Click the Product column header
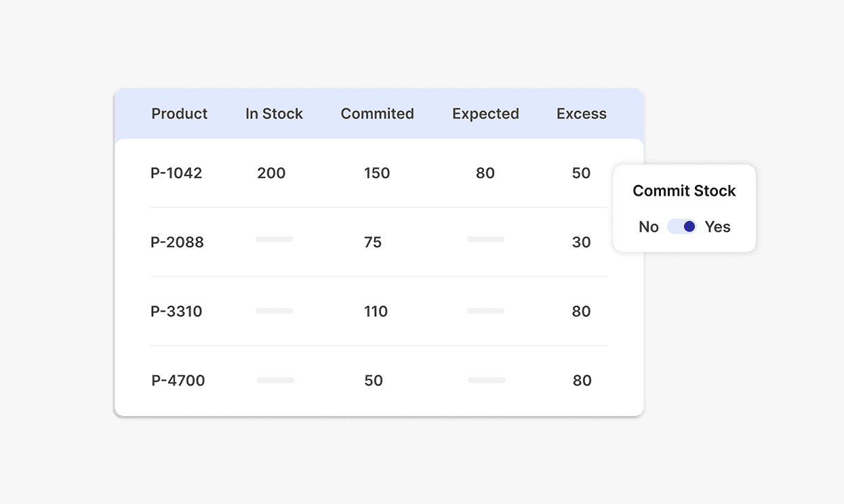 [180, 114]
